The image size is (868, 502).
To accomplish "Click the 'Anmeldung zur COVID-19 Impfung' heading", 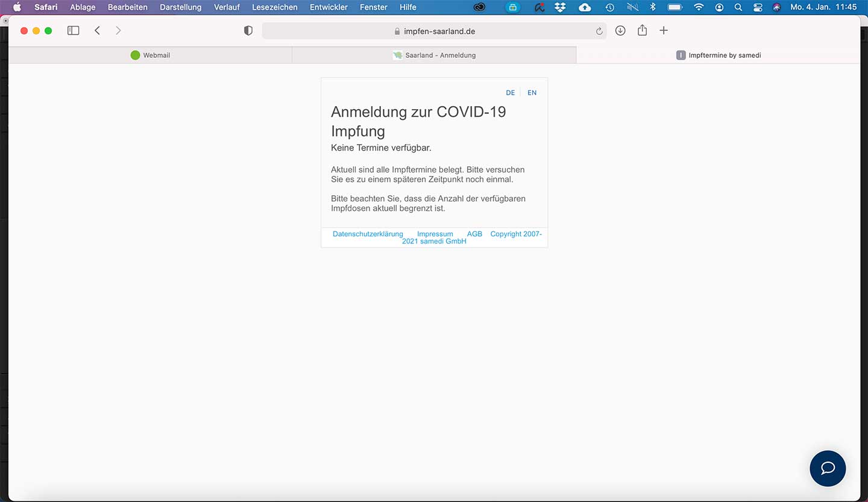I will [x=418, y=121].
